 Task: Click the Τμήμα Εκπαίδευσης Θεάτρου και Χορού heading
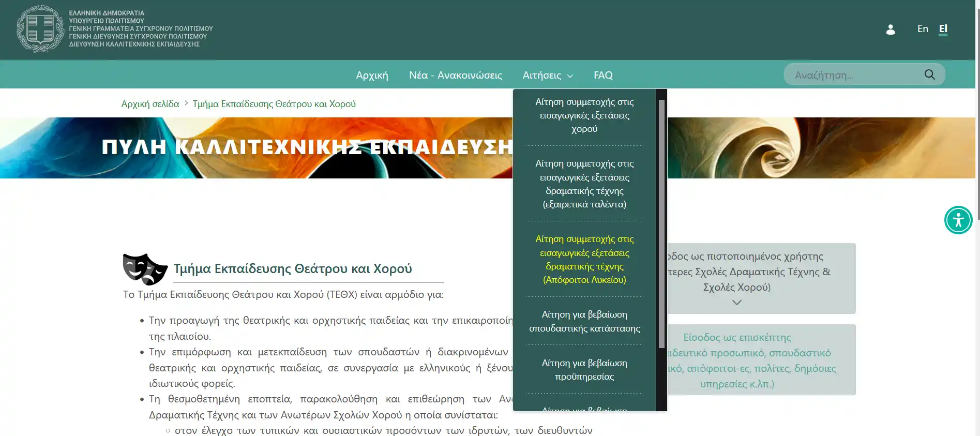pyautogui.click(x=293, y=268)
